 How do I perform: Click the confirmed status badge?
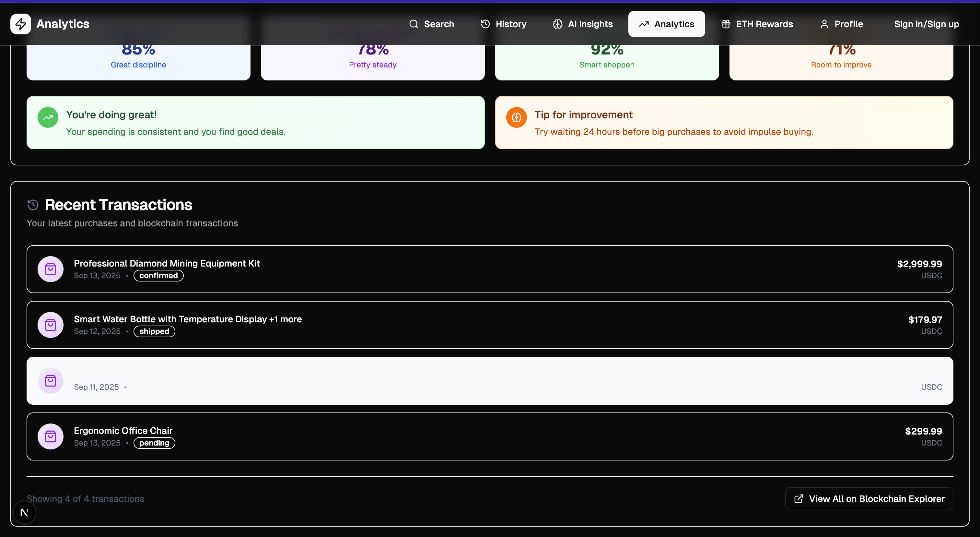pos(158,276)
